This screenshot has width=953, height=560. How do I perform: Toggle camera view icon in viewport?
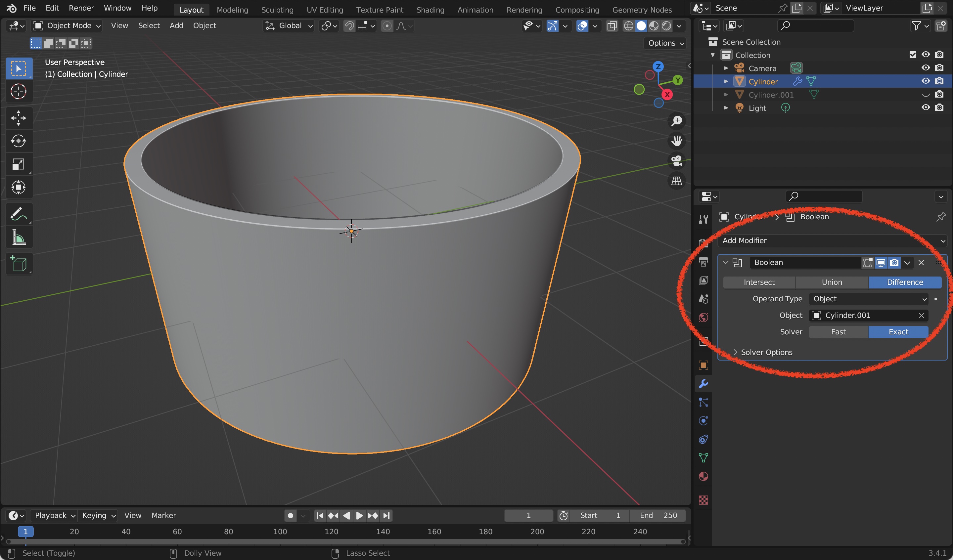coord(677,161)
